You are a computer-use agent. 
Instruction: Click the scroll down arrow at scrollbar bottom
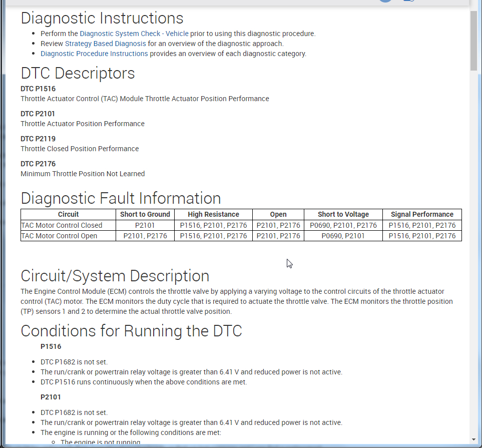pyautogui.click(x=473, y=439)
